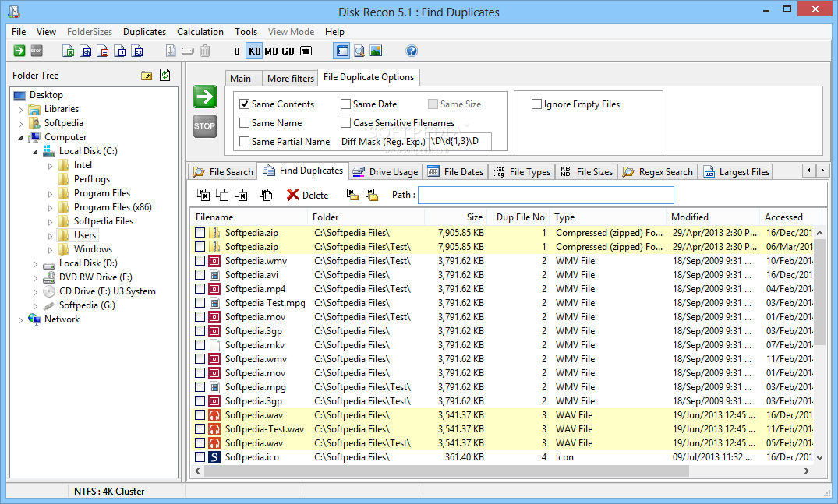838x504 pixels.
Task: Expand the Windows folder node
Action: pos(50,250)
